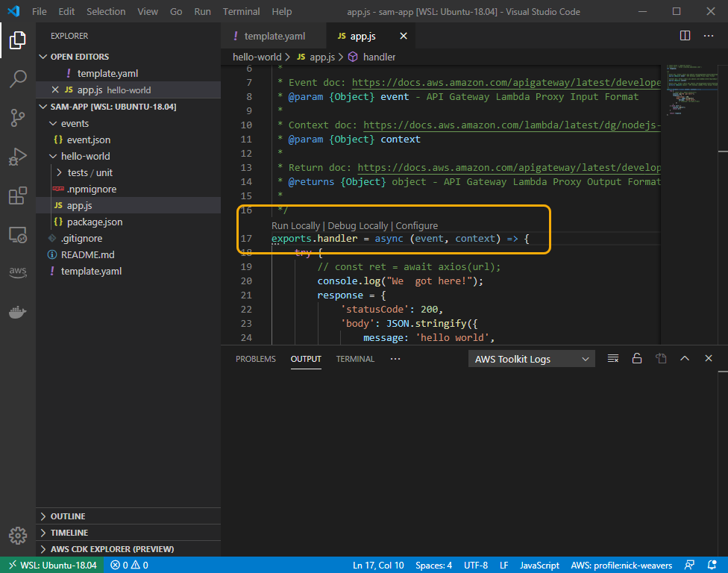The image size is (728, 573).
Task: Open the Search view in activity bar
Action: coord(18,79)
